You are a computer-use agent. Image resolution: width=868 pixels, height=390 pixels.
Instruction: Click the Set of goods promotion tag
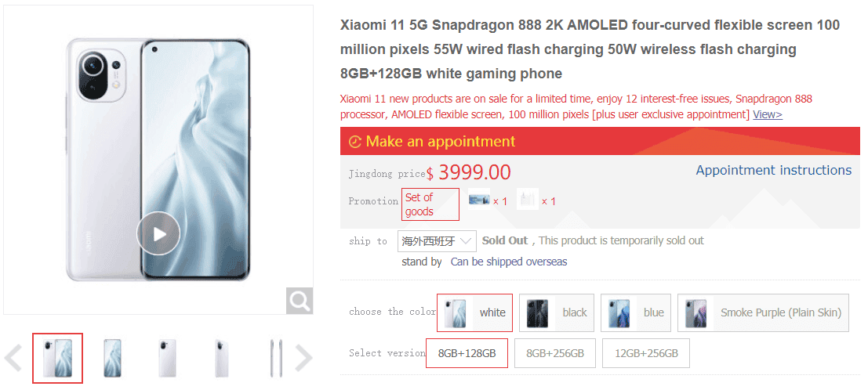(430, 204)
